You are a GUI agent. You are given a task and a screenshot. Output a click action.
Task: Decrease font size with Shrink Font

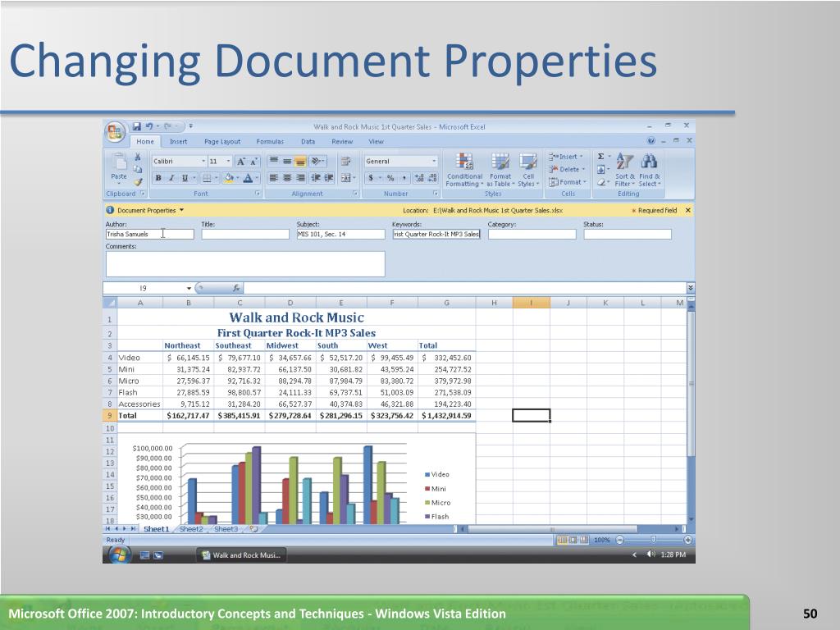click(254, 162)
